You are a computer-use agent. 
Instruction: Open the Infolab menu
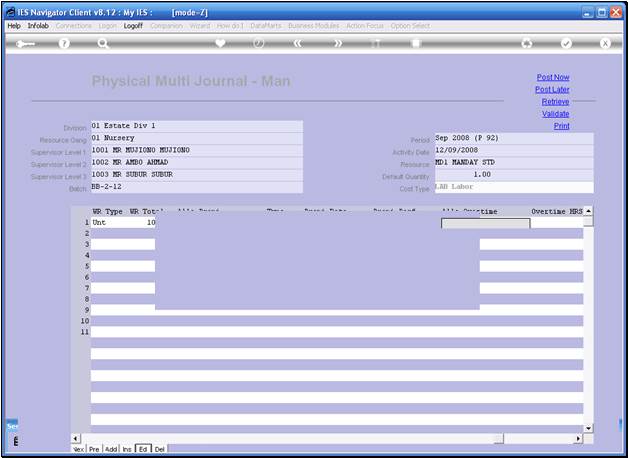tap(38, 26)
